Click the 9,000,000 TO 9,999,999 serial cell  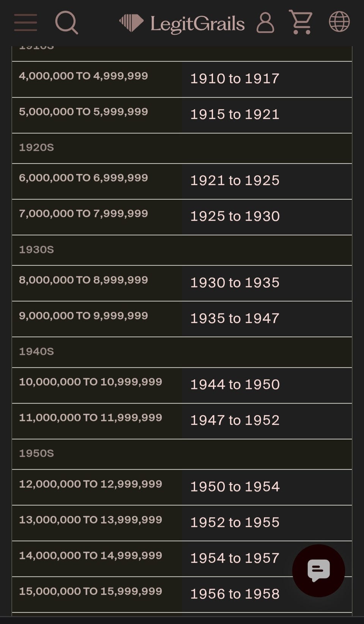[x=97, y=319]
